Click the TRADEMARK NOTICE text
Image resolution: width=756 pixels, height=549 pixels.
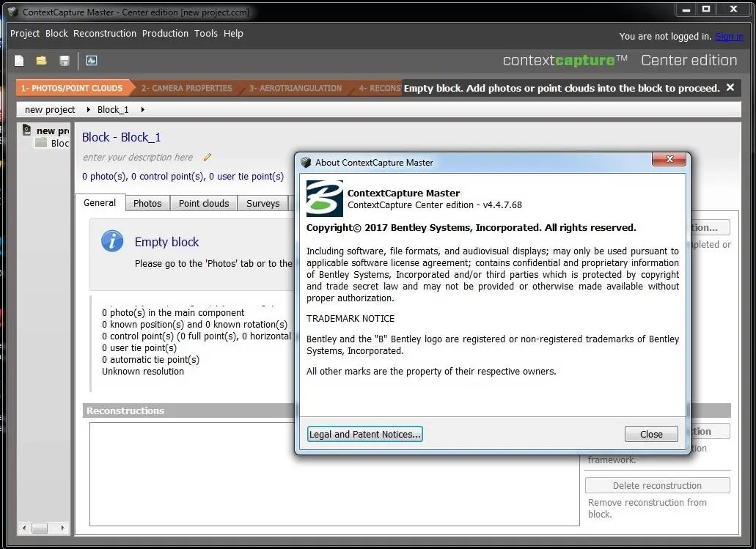click(x=351, y=319)
